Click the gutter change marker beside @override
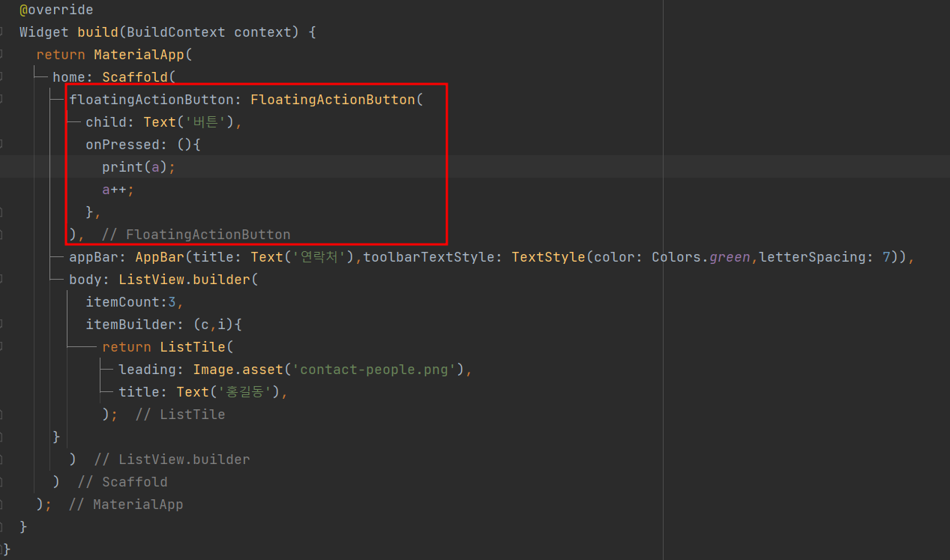 coord(4,9)
